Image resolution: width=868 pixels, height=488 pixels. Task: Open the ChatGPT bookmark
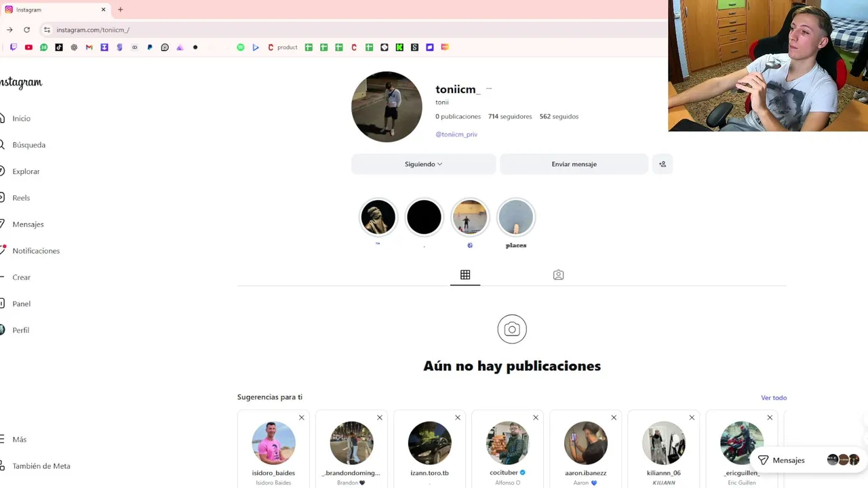tap(74, 47)
